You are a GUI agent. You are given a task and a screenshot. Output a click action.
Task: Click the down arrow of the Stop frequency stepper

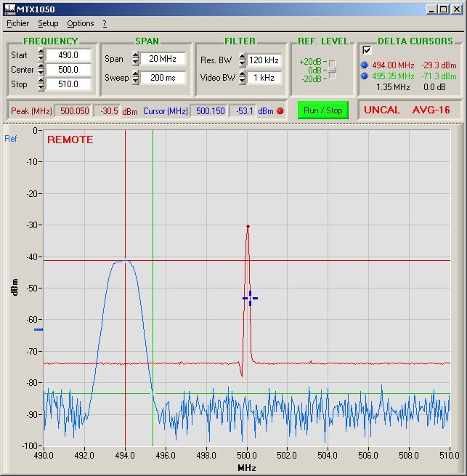pos(41,87)
